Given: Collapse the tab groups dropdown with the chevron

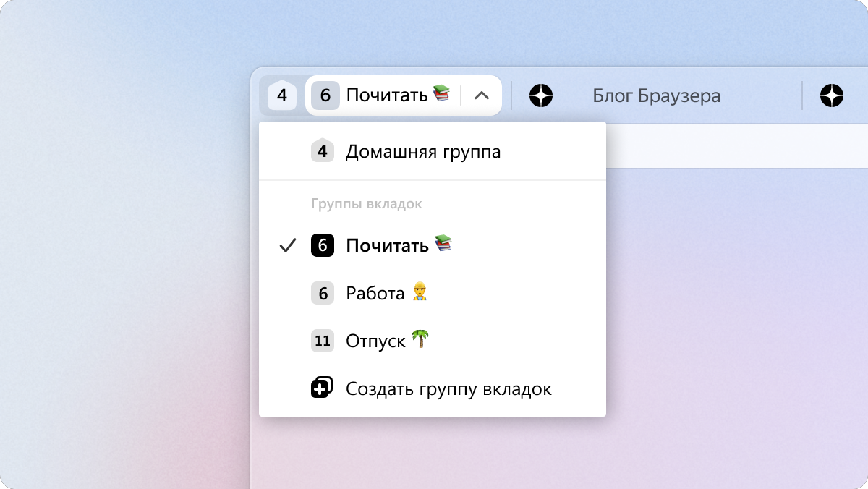Looking at the screenshot, I should (x=482, y=95).
